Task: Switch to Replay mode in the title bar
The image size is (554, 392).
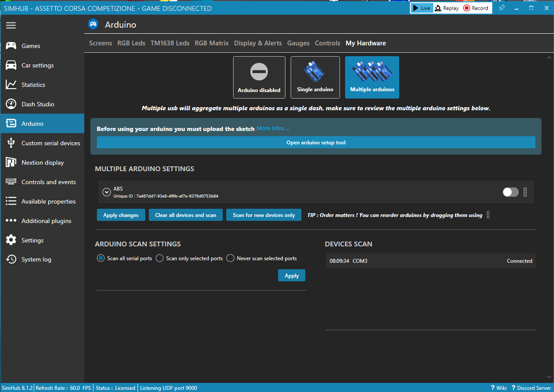Action: pos(446,8)
